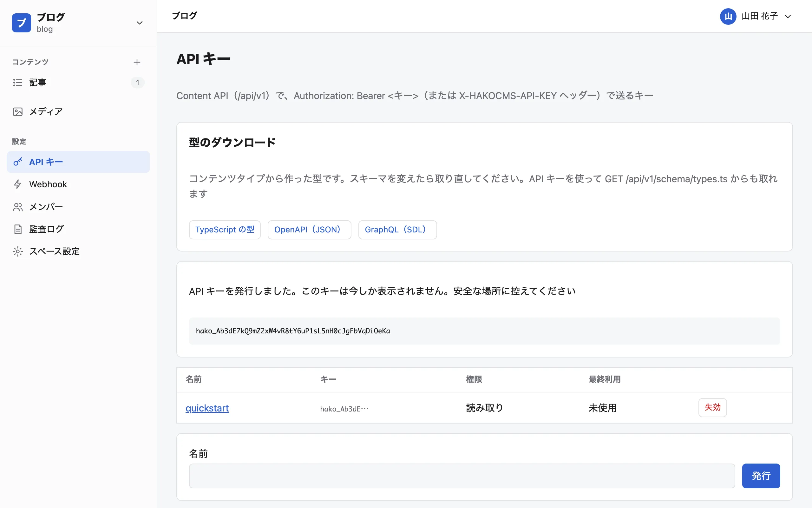Expand the ブログ space switcher chevron
Viewport: 812px width, 508px height.
pos(140,23)
